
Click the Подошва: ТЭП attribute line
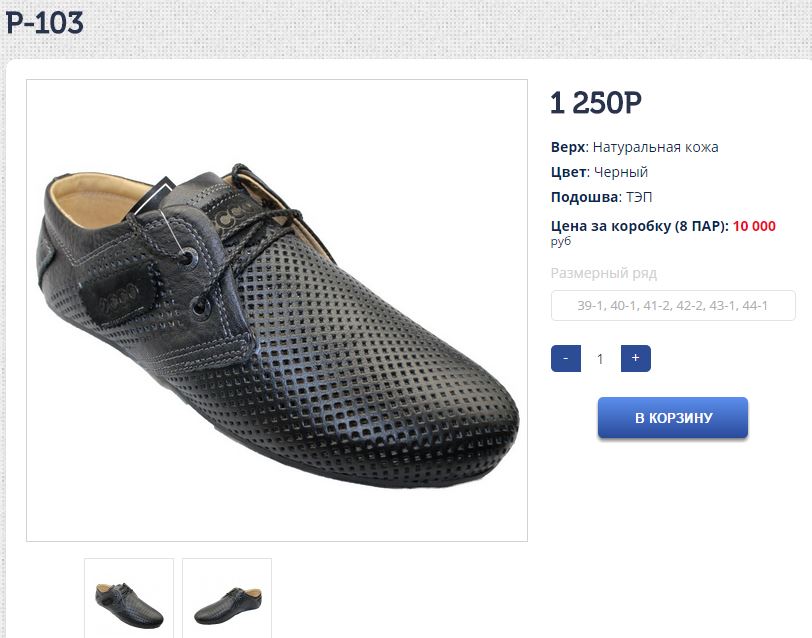(601, 197)
